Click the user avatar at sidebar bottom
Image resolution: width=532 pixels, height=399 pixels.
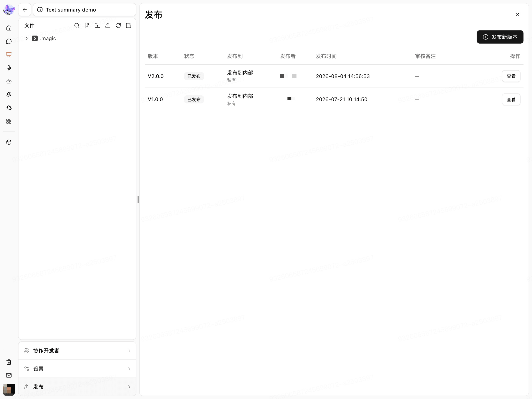(x=9, y=390)
